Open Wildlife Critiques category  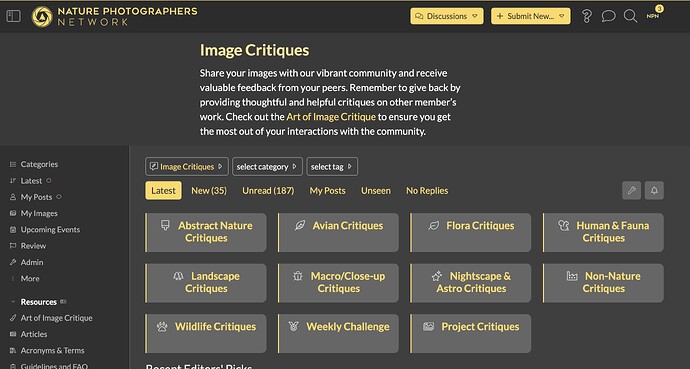[x=206, y=333]
